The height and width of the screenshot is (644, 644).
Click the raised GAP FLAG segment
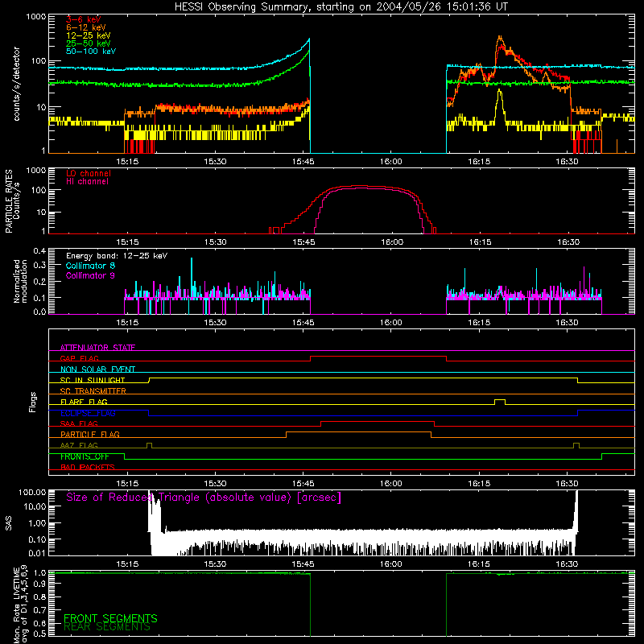[378, 357]
